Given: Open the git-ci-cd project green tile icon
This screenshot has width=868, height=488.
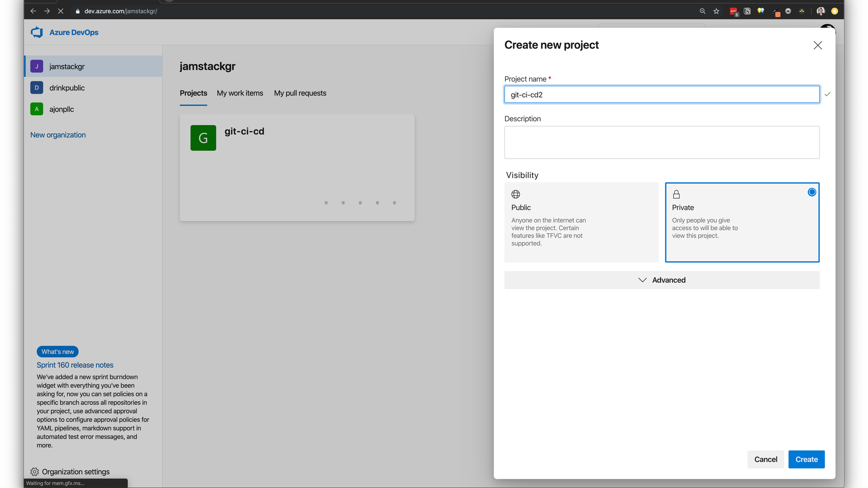Looking at the screenshot, I should click(x=203, y=138).
